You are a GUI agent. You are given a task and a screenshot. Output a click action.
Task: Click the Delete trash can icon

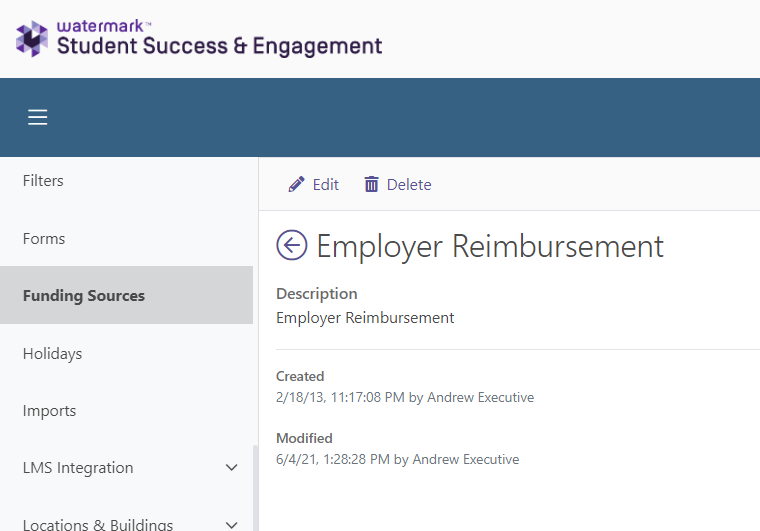coord(371,185)
